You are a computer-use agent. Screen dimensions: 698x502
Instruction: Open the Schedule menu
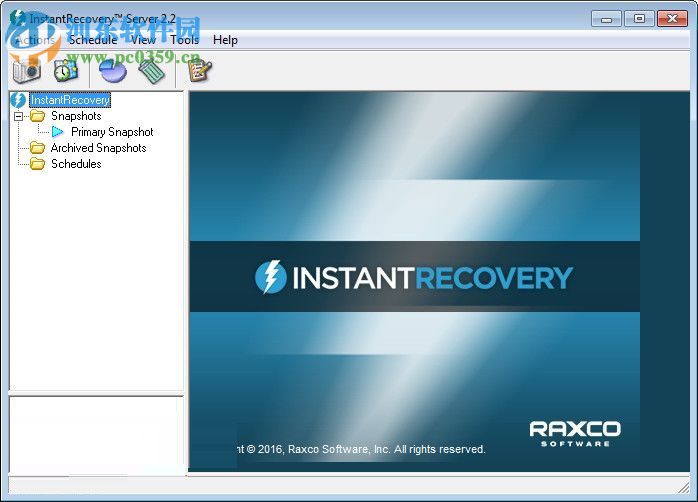point(93,40)
